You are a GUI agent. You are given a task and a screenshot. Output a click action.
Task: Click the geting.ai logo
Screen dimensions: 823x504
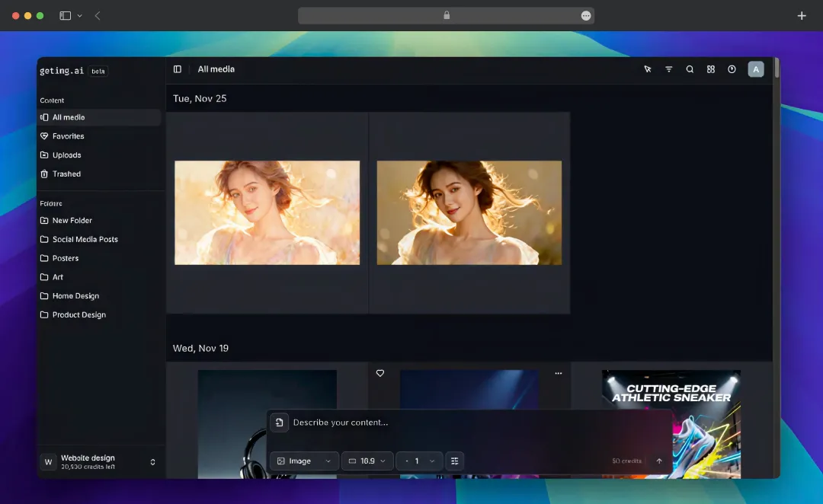pyautogui.click(x=62, y=71)
